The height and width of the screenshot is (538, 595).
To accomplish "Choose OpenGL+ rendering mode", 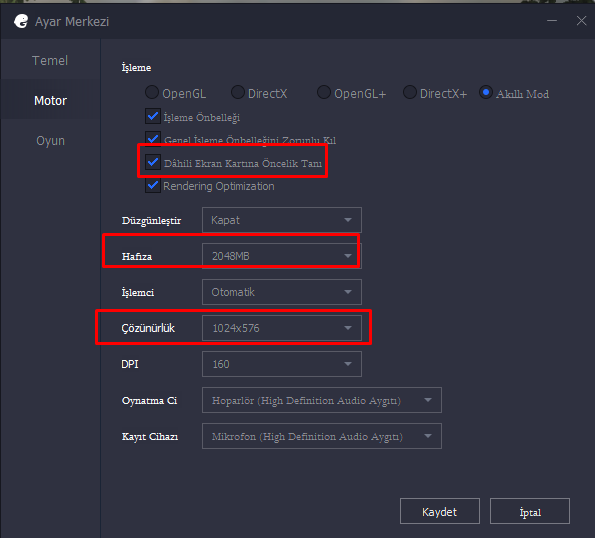I will point(324,92).
